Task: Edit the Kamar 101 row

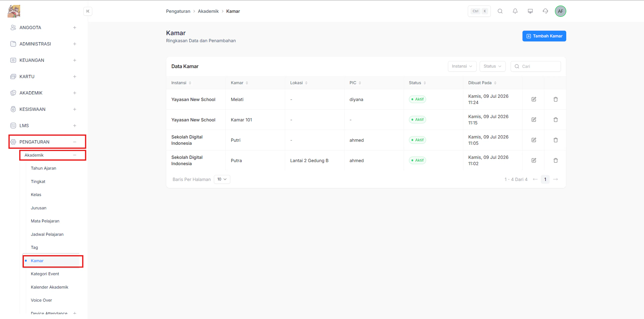Action: [534, 120]
